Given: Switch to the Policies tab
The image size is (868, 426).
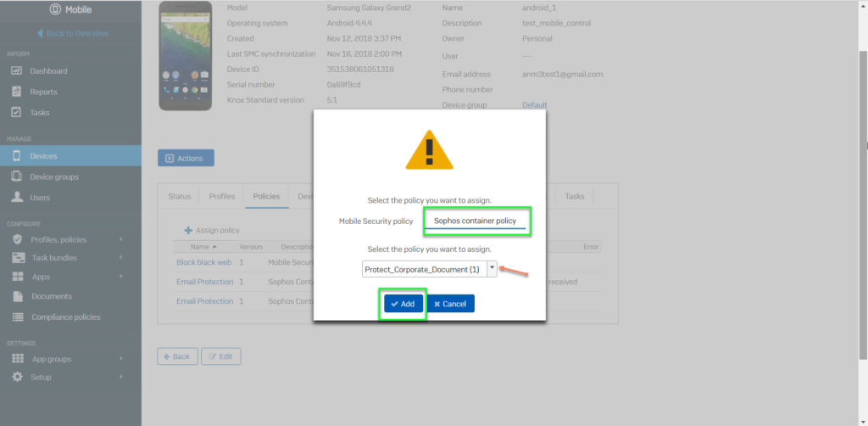Looking at the screenshot, I should pyautogui.click(x=266, y=196).
